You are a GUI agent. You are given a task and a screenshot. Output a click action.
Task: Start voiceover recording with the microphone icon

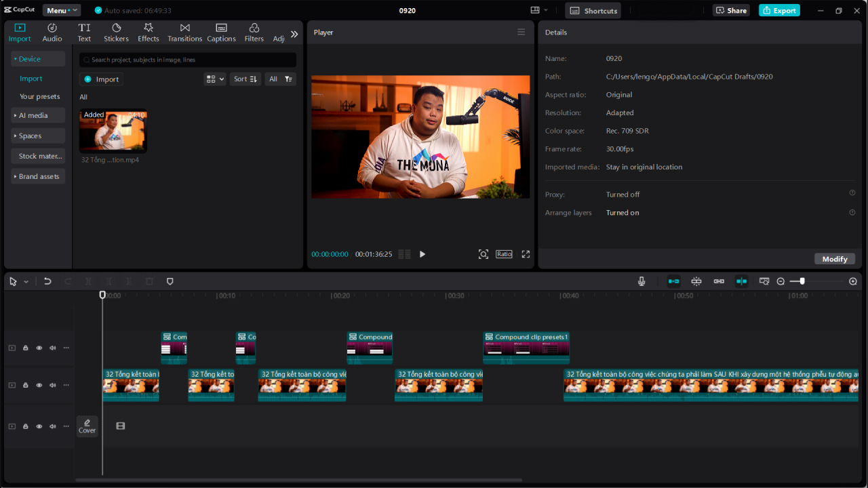[642, 281]
